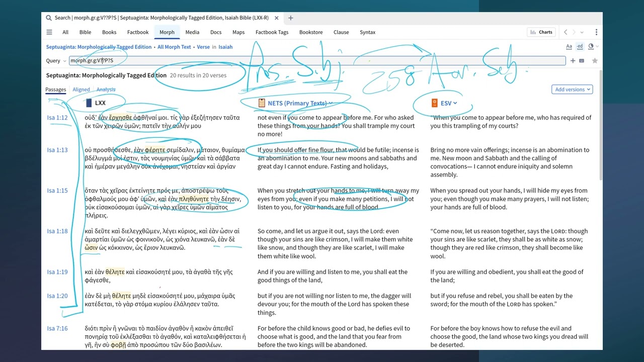Screen dimensions: 644x362
Task: Open Isa 7:16 reference
Action: (57, 329)
